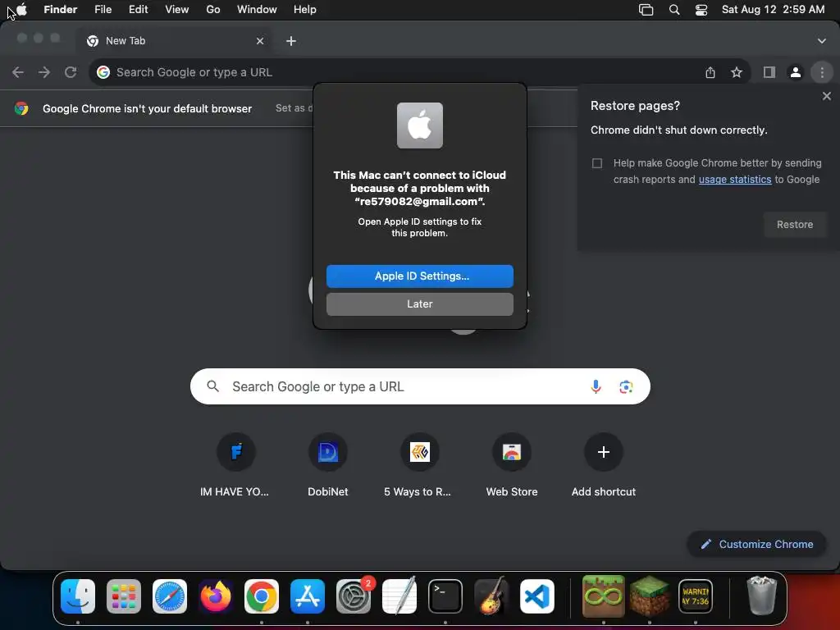Open the Console warning log dock icon
The width and height of the screenshot is (840, 630).
tap(696, 596)
